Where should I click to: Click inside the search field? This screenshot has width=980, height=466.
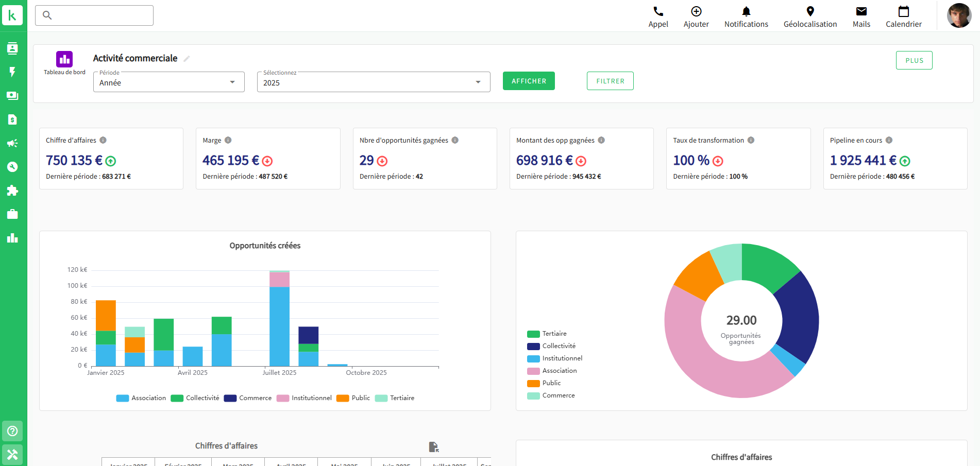point(94,15)
